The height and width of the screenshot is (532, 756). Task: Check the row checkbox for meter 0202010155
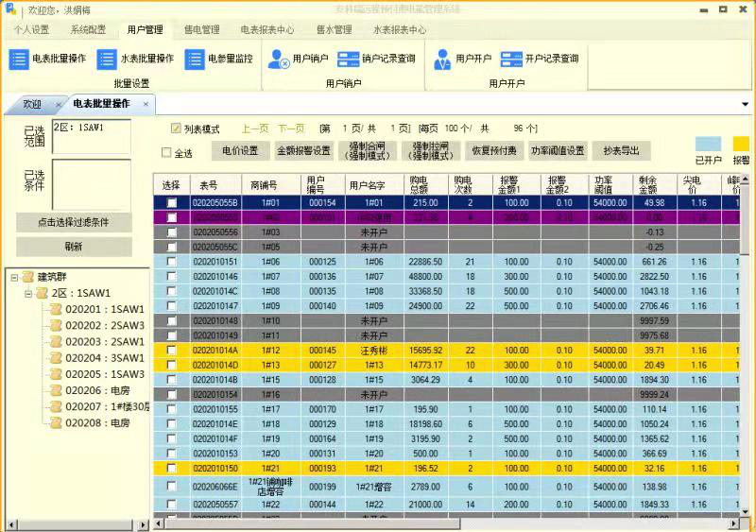(171, 409)
